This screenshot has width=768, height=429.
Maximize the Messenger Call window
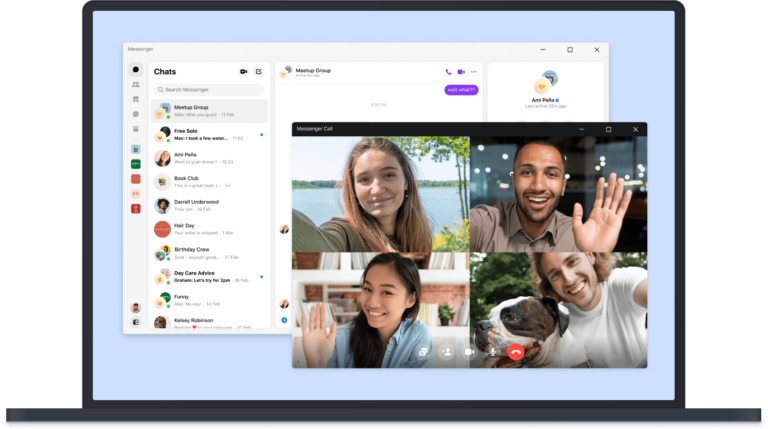coord(608,129)
